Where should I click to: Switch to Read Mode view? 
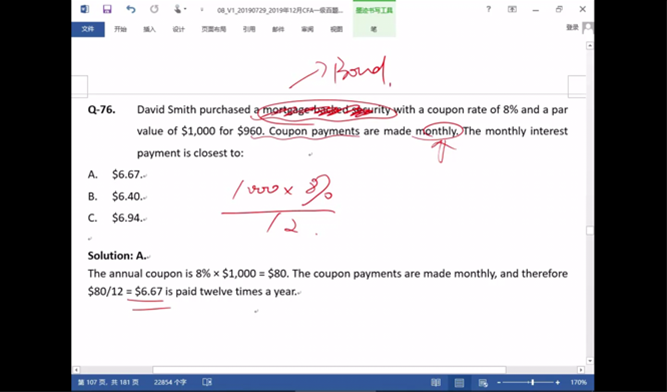pos(436,383)
